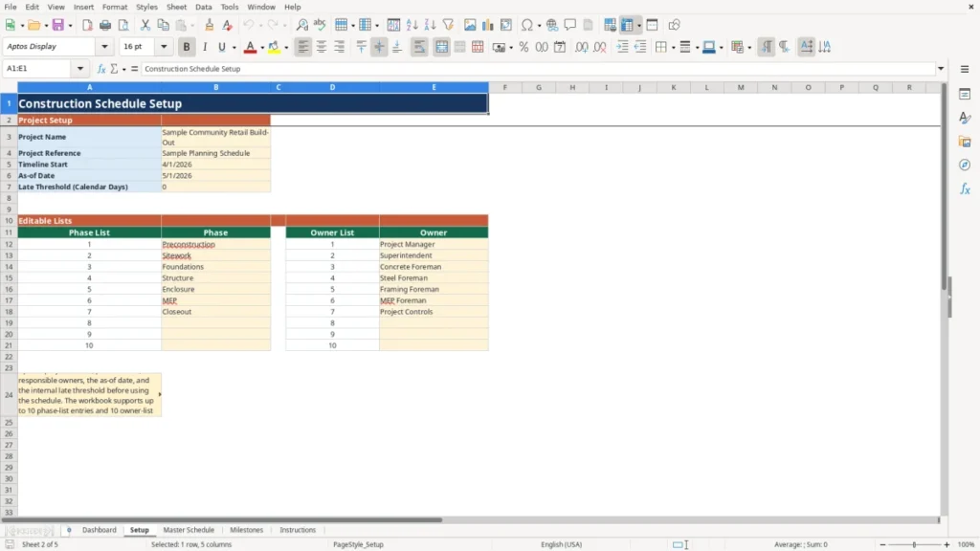Viewport: 980px width, 551px height.
Task: Open the Select Function dropdown arrow
Action: pos(123,69)
